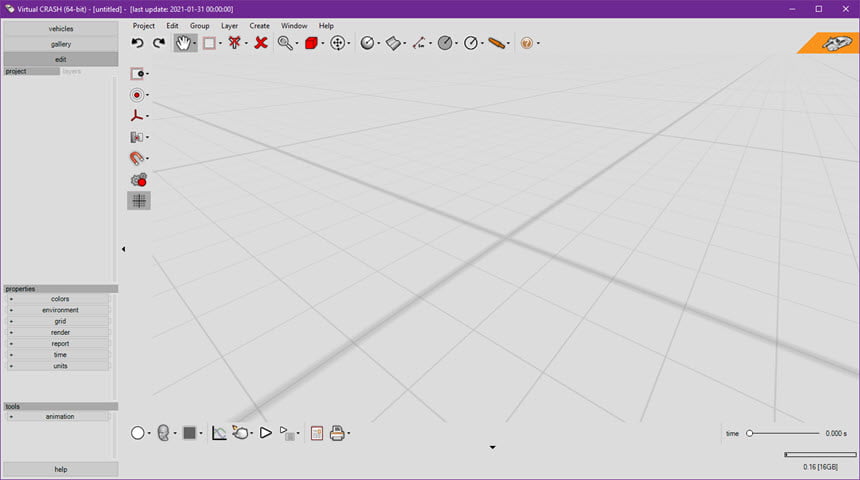
Task: Click the red magnet snap icon
Action: (x=137, y=158)
